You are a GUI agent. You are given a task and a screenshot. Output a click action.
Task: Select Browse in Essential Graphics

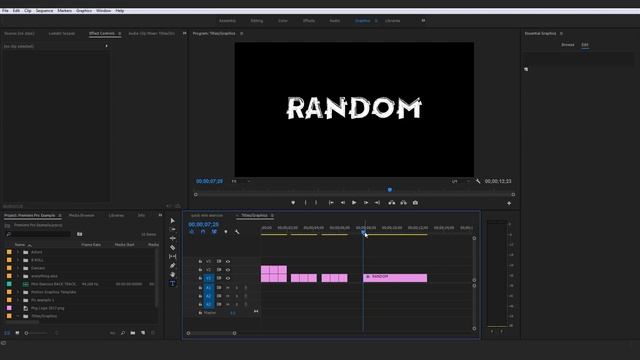coord(568,44)
